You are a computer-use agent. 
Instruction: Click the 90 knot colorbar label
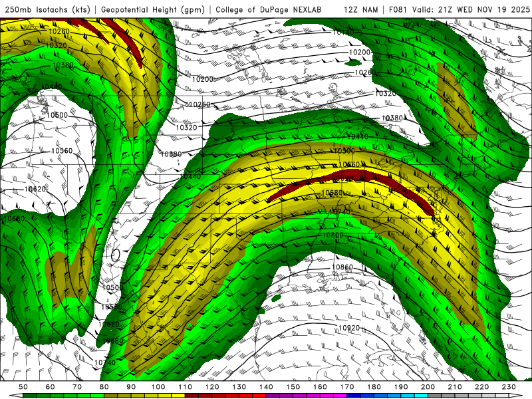[131, 387]
